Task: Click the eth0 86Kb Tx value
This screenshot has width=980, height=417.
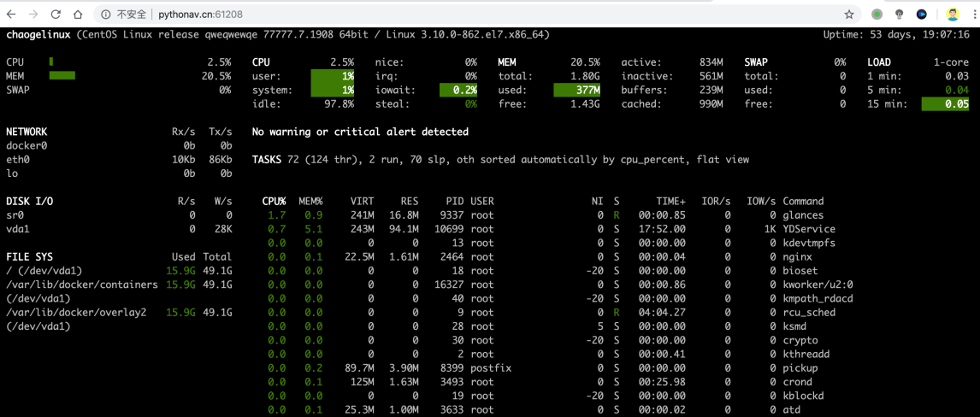Action: (220, 160)
